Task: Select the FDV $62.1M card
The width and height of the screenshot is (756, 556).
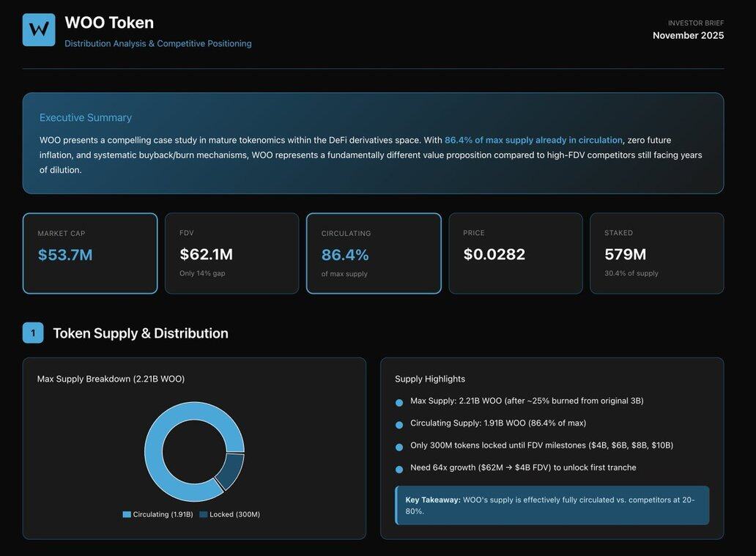Action: point(231,253)
